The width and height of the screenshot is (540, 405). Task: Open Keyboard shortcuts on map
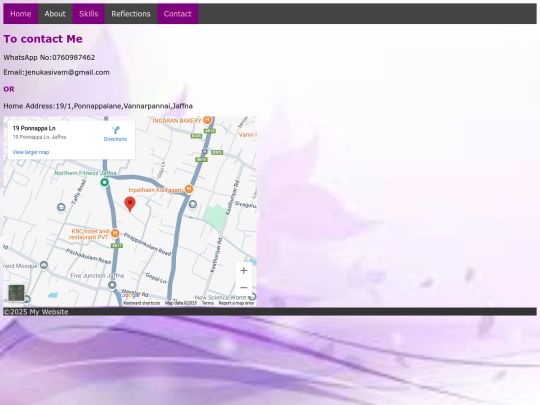point(142,303)
